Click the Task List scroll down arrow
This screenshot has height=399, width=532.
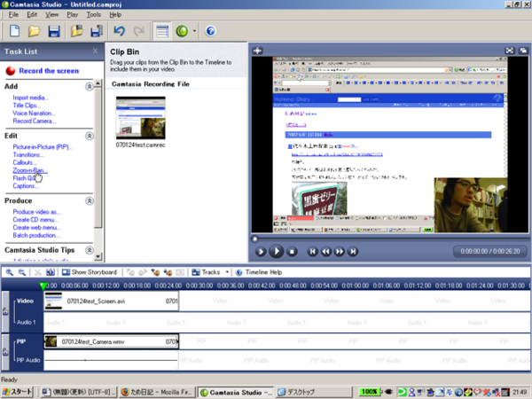tap(98, 256)
